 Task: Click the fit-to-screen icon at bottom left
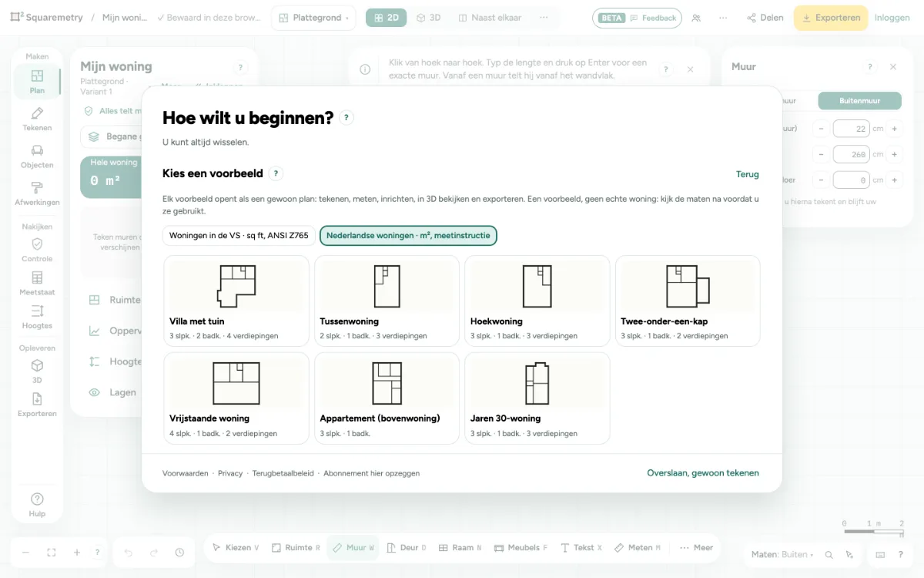[52, 553]
